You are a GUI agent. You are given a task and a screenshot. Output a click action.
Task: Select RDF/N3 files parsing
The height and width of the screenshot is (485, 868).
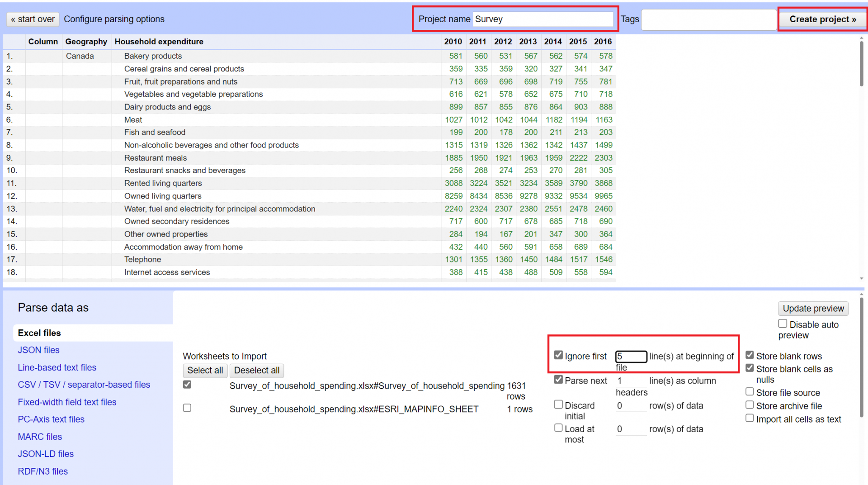(x=42, y=471)
